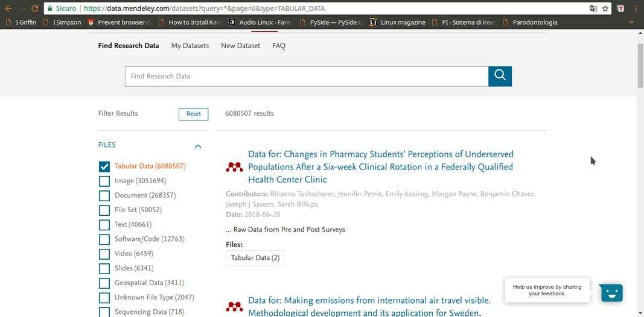The height and width of the screenshot is (317, 644).
Task: Collapse the FILES filter section chevron
Action: tap(197, 146)
